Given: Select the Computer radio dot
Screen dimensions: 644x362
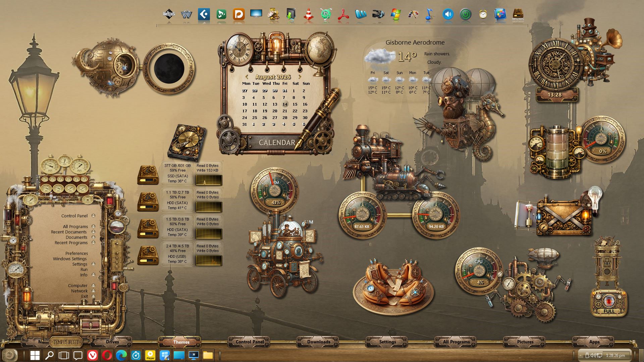Looking at the screenshot, I should [x=93, y=286].
